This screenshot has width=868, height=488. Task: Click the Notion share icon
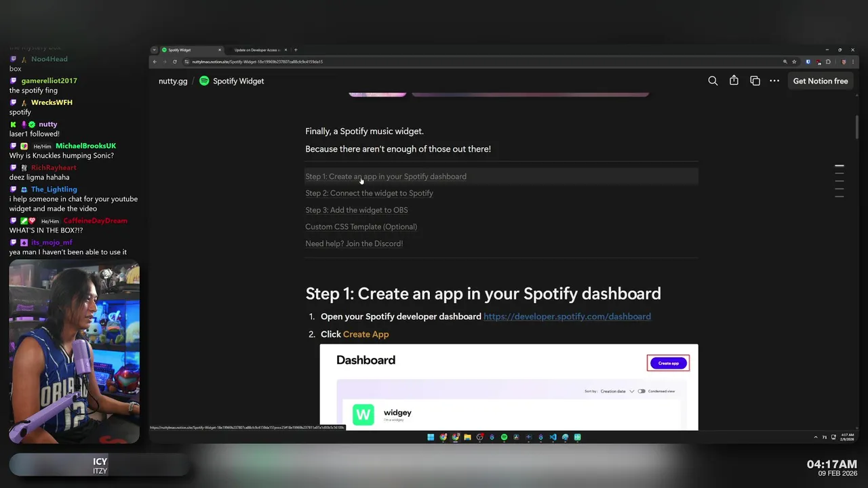pyautogui.click(x=734, y=81)
